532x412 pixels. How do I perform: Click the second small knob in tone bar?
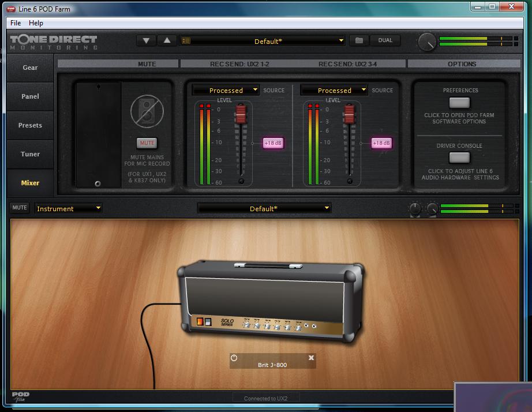coord(432,208)
